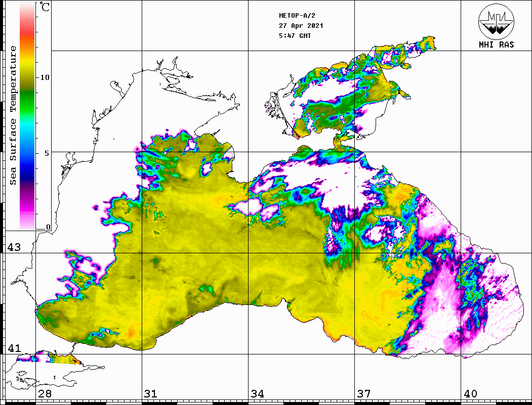Click the '27 Apr 2021' date text
The width and height of the screenshot is (532, 405).
tap(301, 26)
